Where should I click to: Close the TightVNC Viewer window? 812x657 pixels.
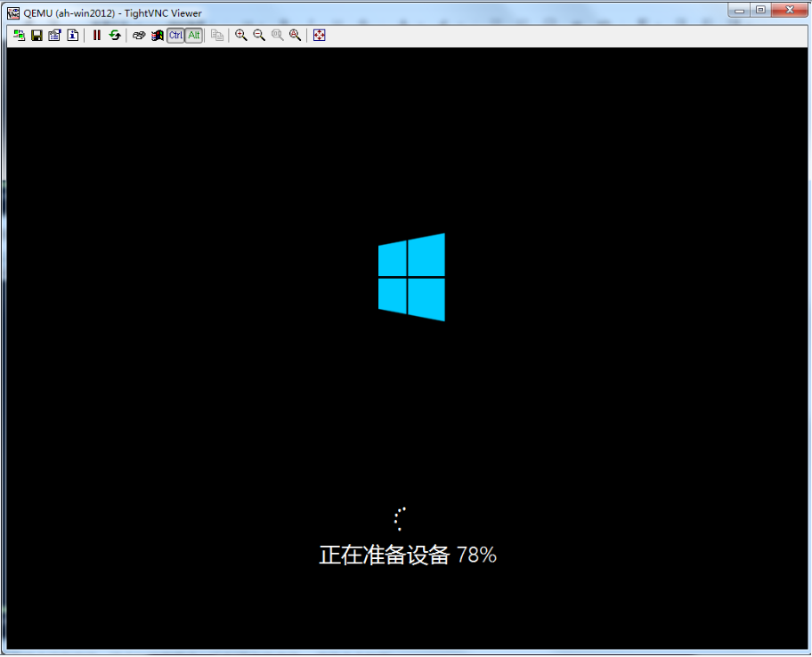(x=788, y=10)
